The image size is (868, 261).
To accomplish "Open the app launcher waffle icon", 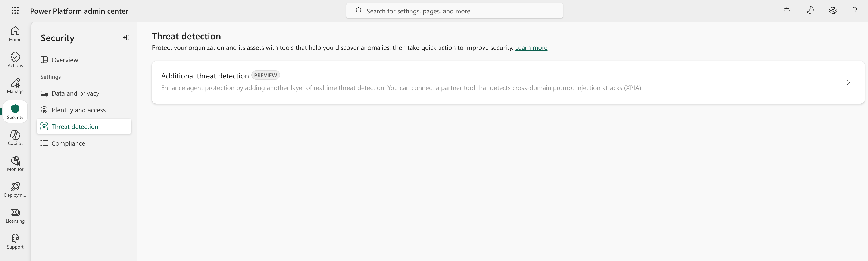I will (15, 11).
